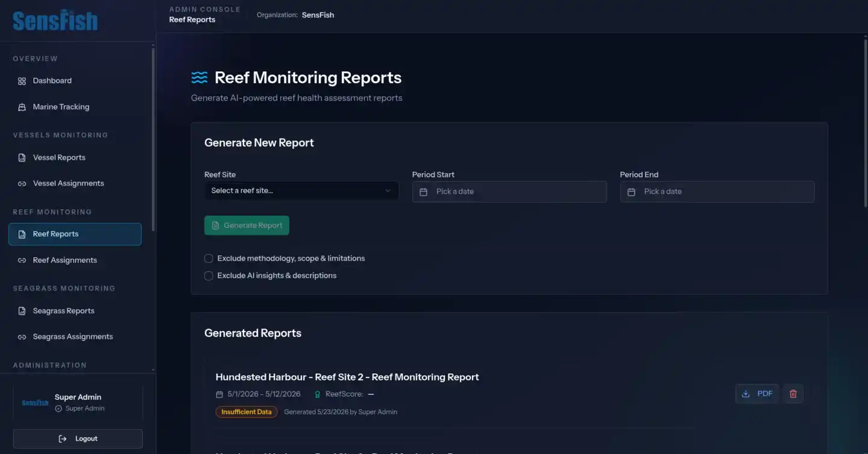The height and width of the screenshot is (454, 868).
Task: Click the SensFish organization name in header
Action: click(x=318, y=15)
